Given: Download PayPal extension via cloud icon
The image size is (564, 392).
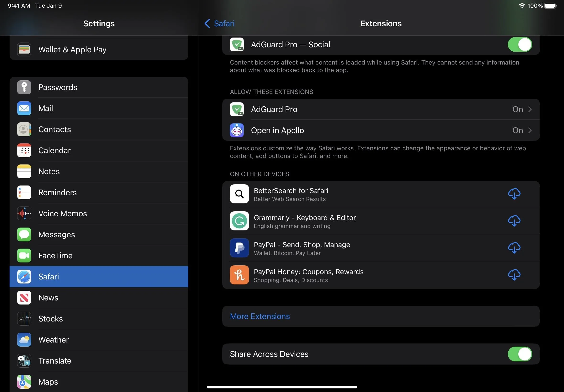Looking at the screenshot, I should point(514,248).
